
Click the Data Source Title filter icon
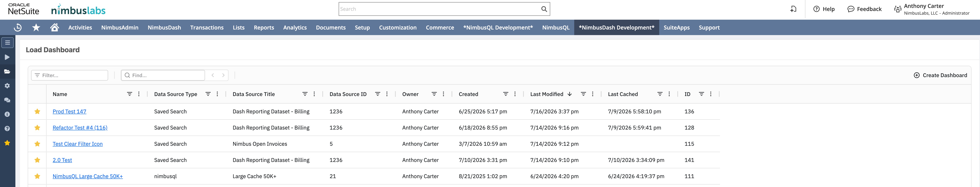point(305,94)
